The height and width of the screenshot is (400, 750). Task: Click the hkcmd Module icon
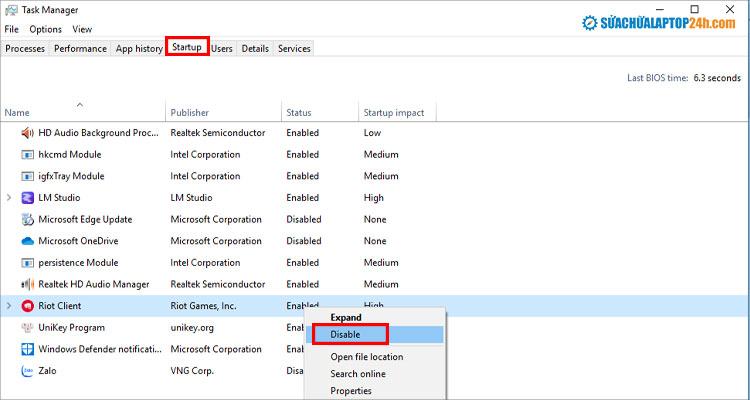27,155
